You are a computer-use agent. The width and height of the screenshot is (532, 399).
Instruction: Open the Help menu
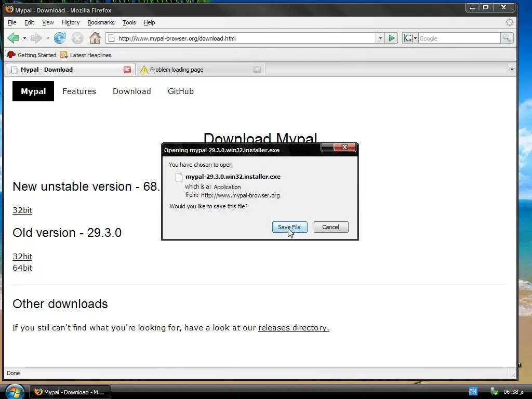coord(149,22)
